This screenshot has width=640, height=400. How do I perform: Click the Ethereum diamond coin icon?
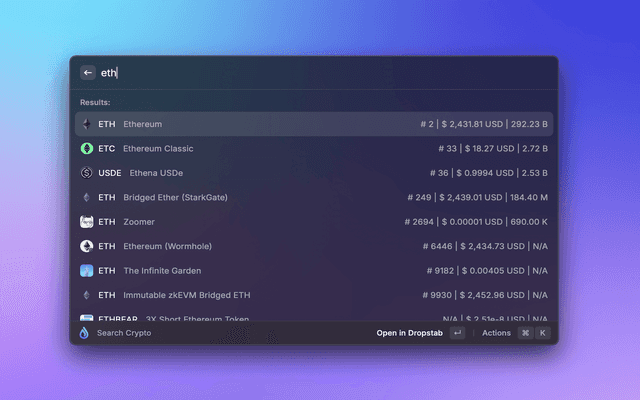(86, 124)
